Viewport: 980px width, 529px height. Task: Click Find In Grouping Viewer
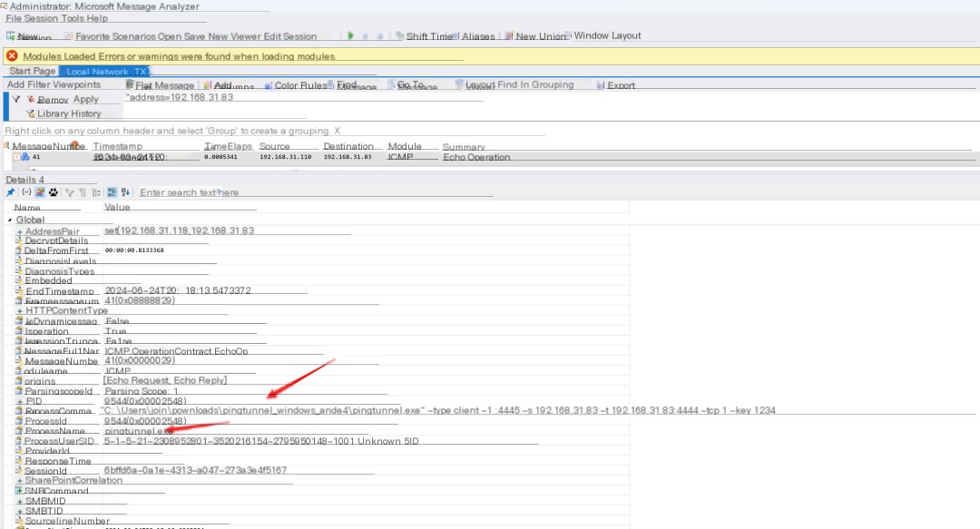tap(535, 84)
